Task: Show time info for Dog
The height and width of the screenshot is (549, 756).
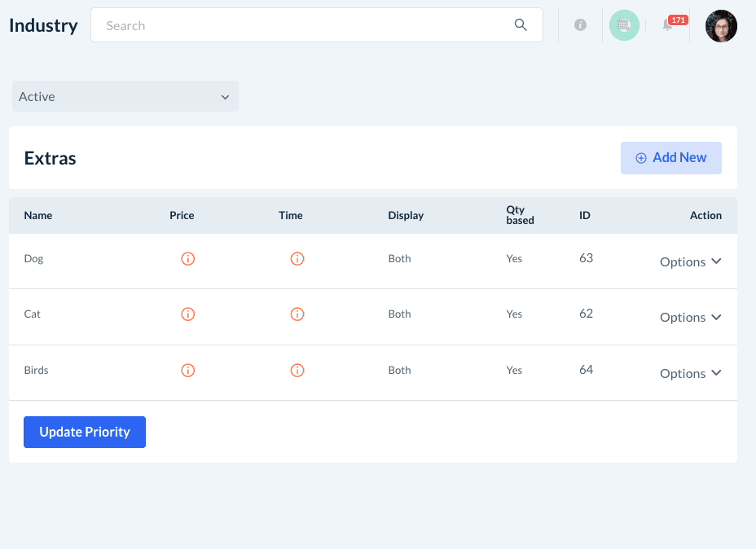Action: coord(297,259)
